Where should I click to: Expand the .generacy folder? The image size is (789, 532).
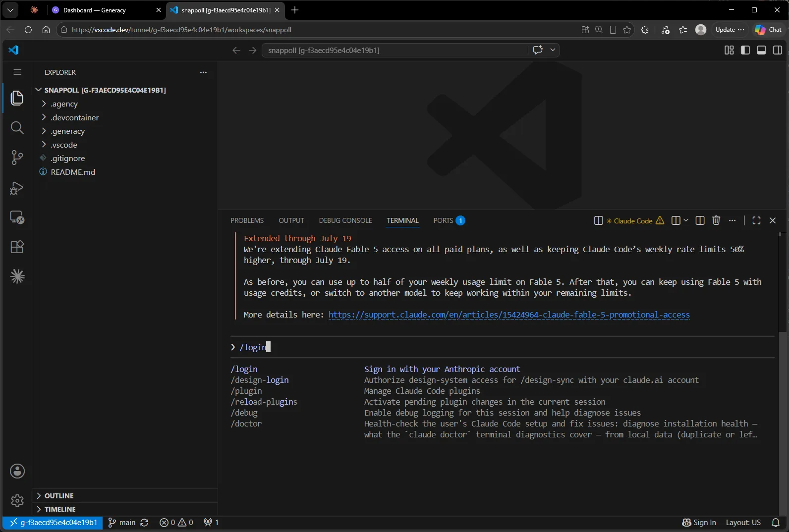pos(124,131)
